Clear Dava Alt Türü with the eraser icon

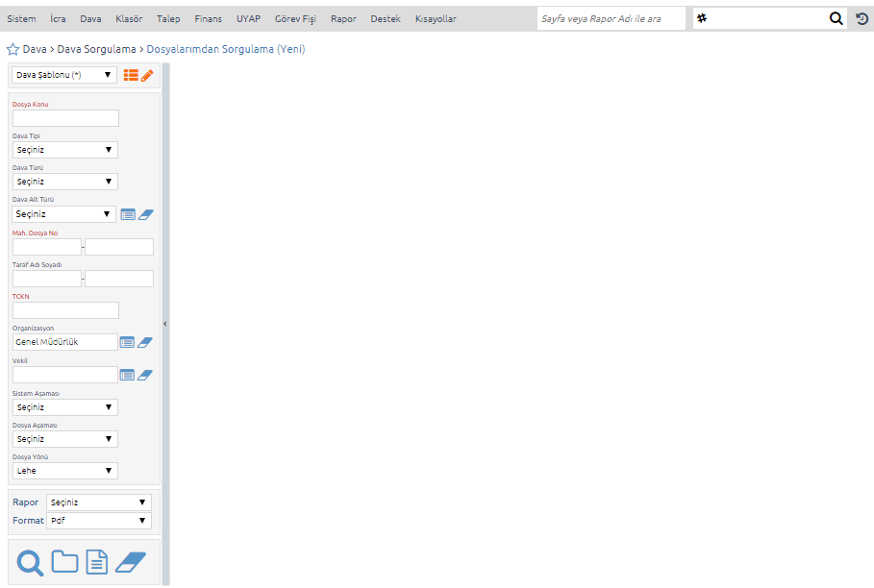[x=146, y=214]
